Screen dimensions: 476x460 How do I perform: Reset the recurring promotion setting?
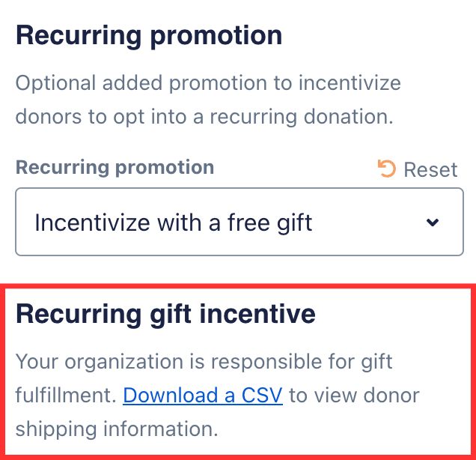pyautogui.click(x=419, y=169)
